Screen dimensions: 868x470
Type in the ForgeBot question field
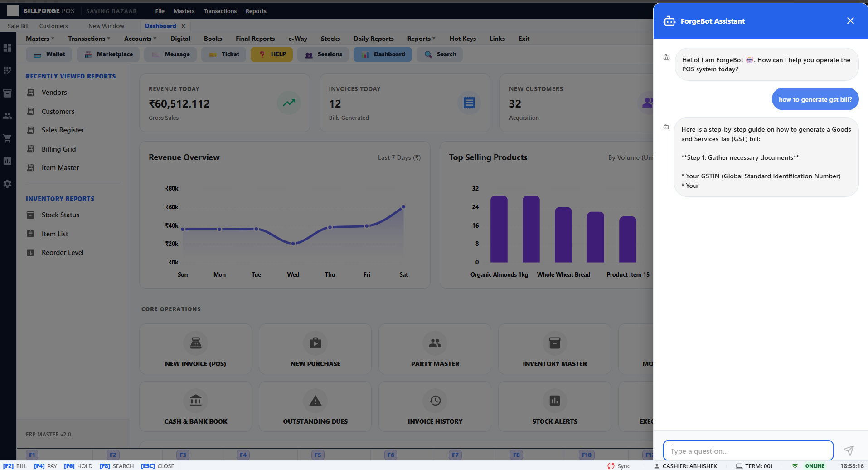point(748,451)
